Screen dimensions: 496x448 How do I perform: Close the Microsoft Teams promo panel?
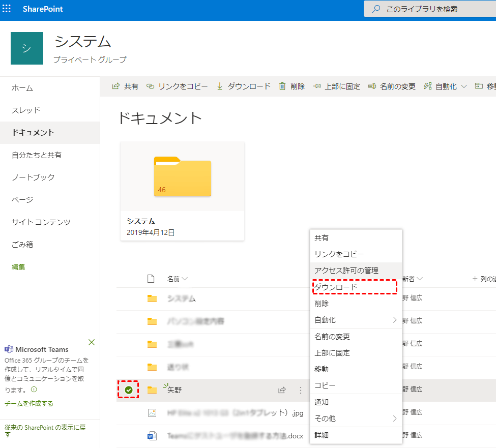click(x=92, y=342)
